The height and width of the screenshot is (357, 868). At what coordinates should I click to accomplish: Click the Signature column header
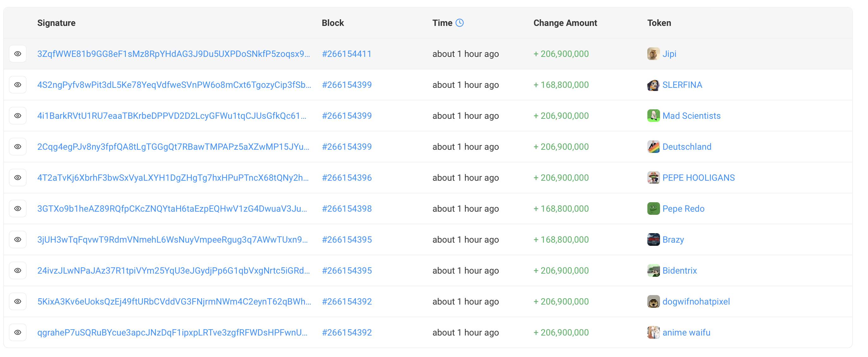56,23
